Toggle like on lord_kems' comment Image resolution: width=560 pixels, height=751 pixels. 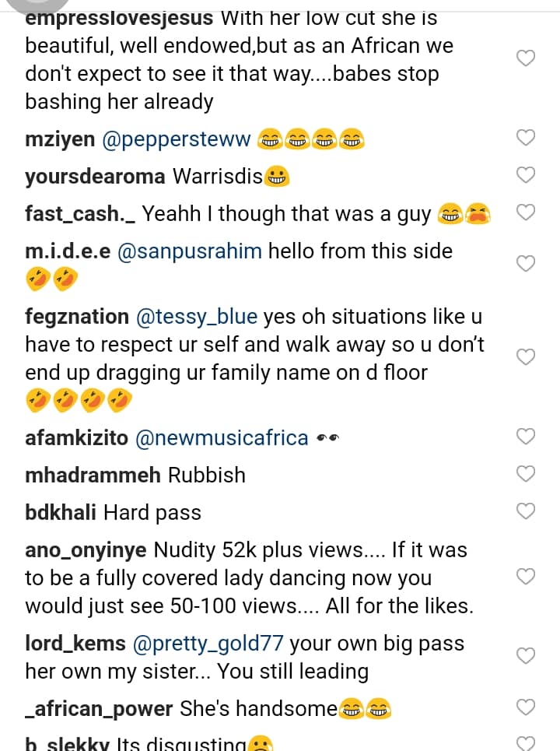(527, 656)
